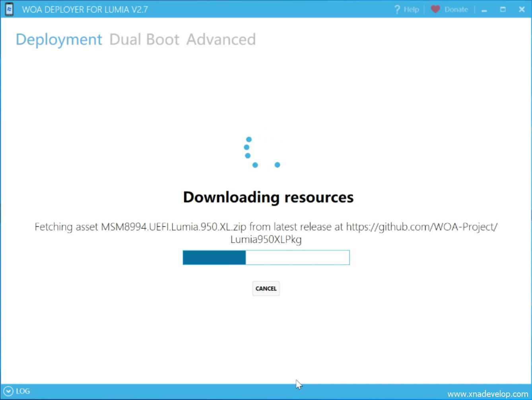Click the red heart Donate icon
Image resolution: width=532 pixels, height=400 pixels.
click(x=435, y=9)
